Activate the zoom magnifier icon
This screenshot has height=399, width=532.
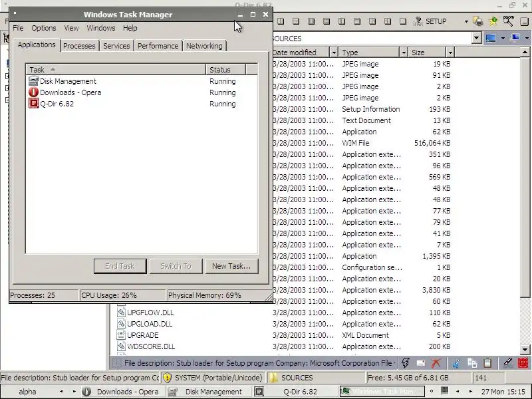[x=508, y=21]
